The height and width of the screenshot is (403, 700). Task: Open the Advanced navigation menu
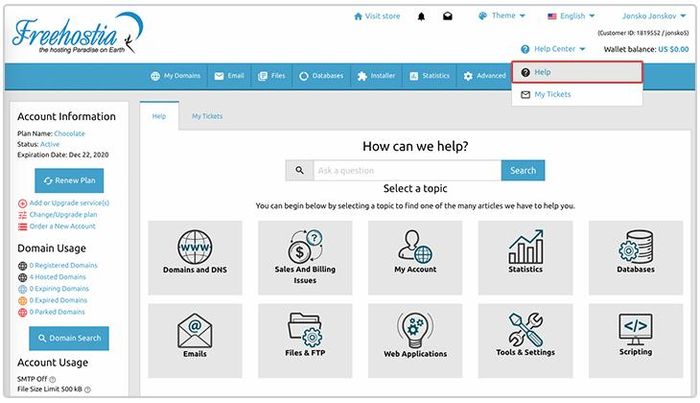tap(484, 76)
